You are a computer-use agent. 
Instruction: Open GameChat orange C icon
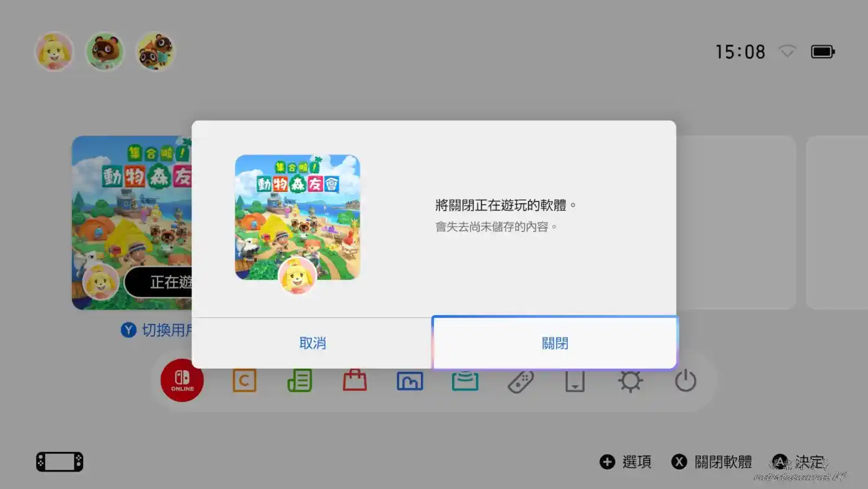(244, 380)
